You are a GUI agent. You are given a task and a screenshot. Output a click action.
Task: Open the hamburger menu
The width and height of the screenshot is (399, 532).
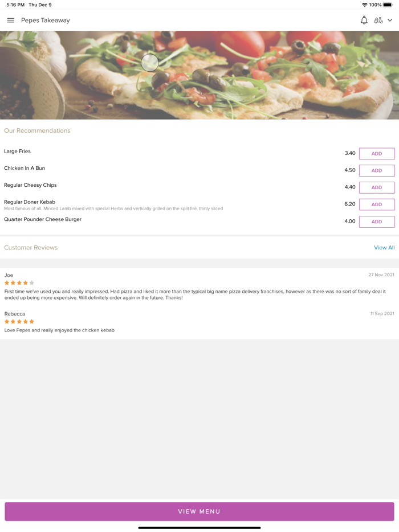(10, 21)
